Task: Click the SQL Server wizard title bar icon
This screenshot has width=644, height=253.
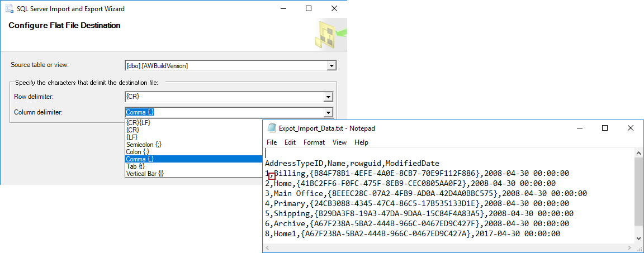Action: coord(8,8)
